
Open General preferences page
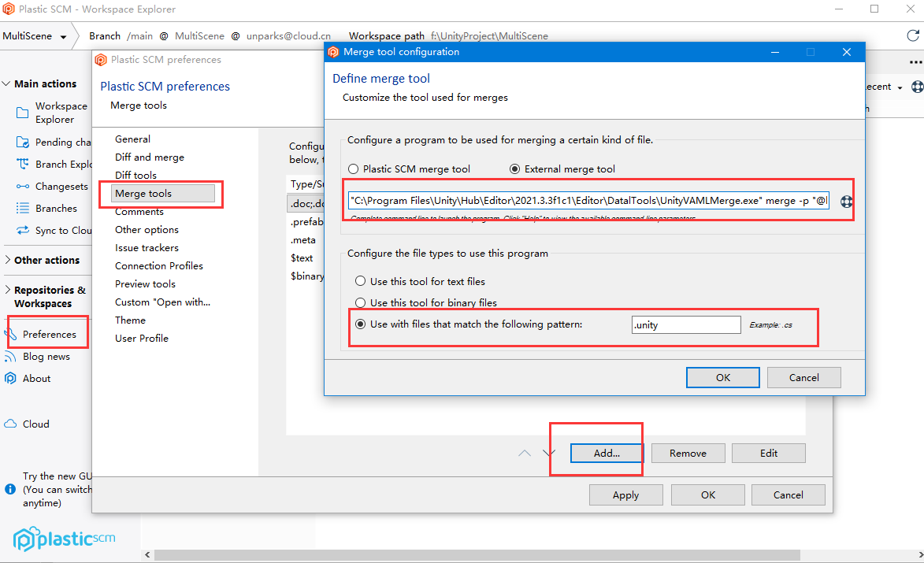132,139
